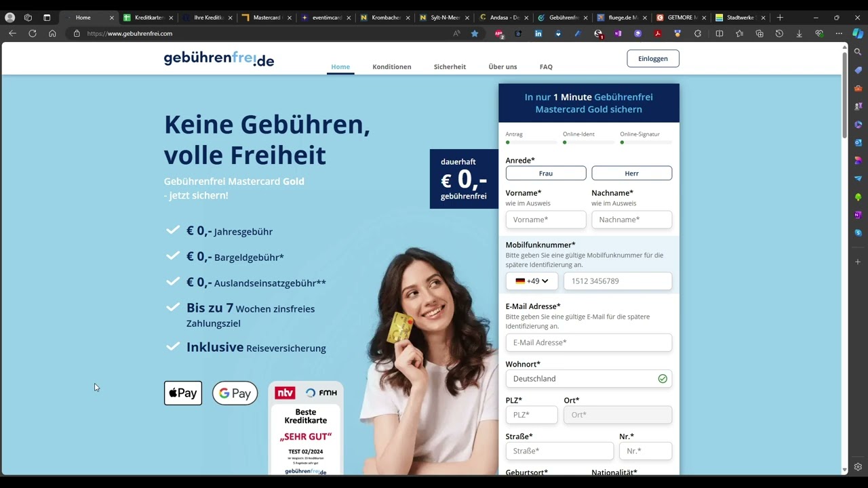Click the Apple Pay badge

coord(183,393)
